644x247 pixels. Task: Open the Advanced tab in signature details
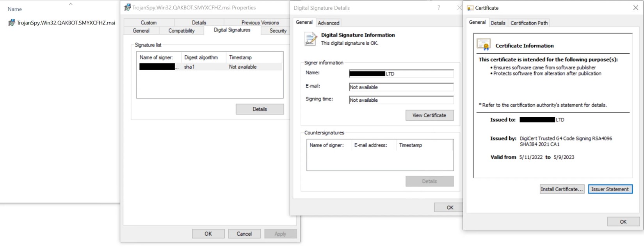(328, 23)
